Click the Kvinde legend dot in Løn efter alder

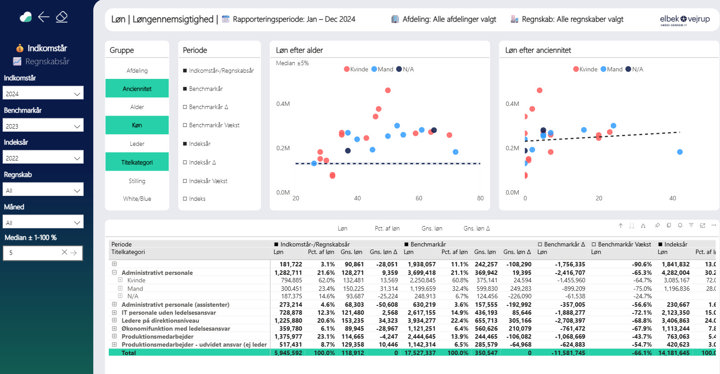coord(347,69)
